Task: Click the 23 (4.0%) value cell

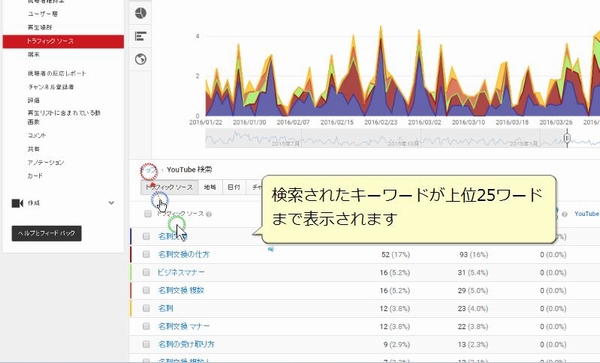Action: [x=473, y=308]
